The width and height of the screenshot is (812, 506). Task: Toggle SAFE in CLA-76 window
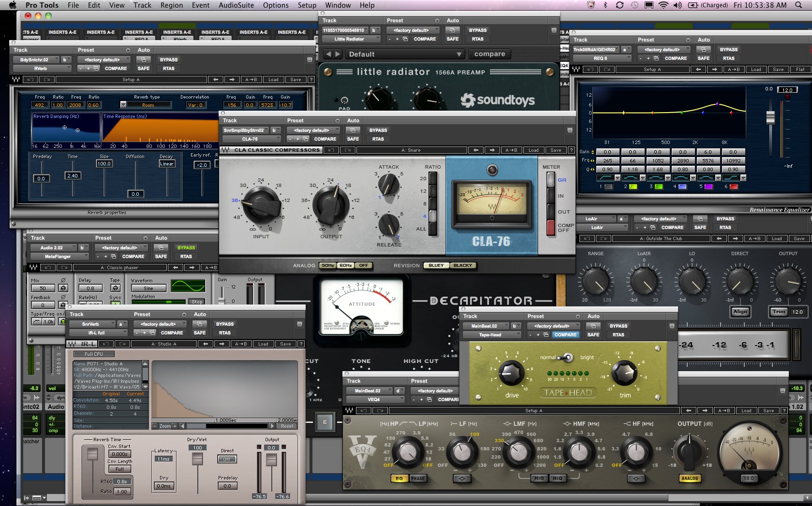353,139
